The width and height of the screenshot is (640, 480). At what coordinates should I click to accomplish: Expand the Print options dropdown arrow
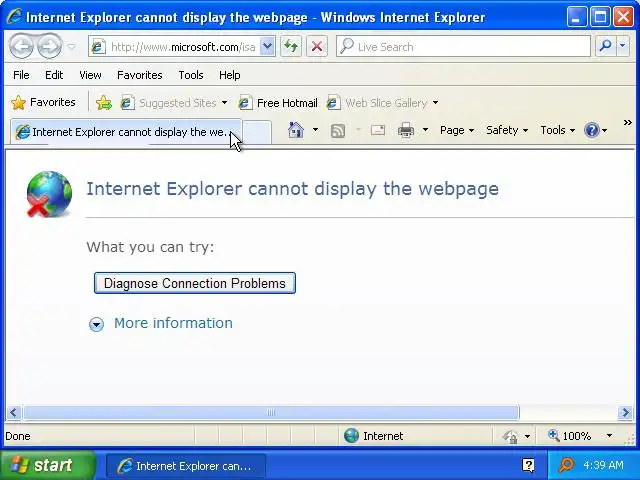click(x=425, y=130)
